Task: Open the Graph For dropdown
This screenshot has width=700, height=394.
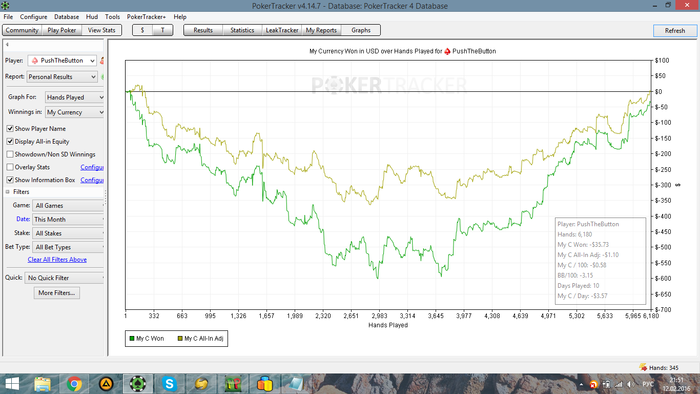Action: [x=75, y=97]
